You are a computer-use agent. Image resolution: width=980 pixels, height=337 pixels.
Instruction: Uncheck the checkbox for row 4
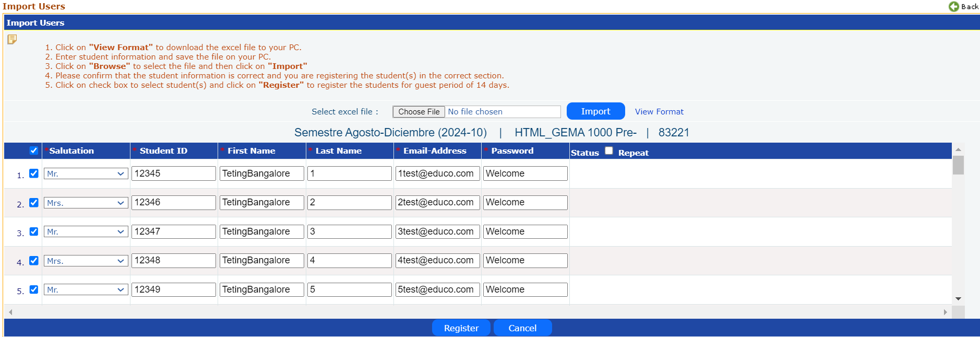pos(34,260)
